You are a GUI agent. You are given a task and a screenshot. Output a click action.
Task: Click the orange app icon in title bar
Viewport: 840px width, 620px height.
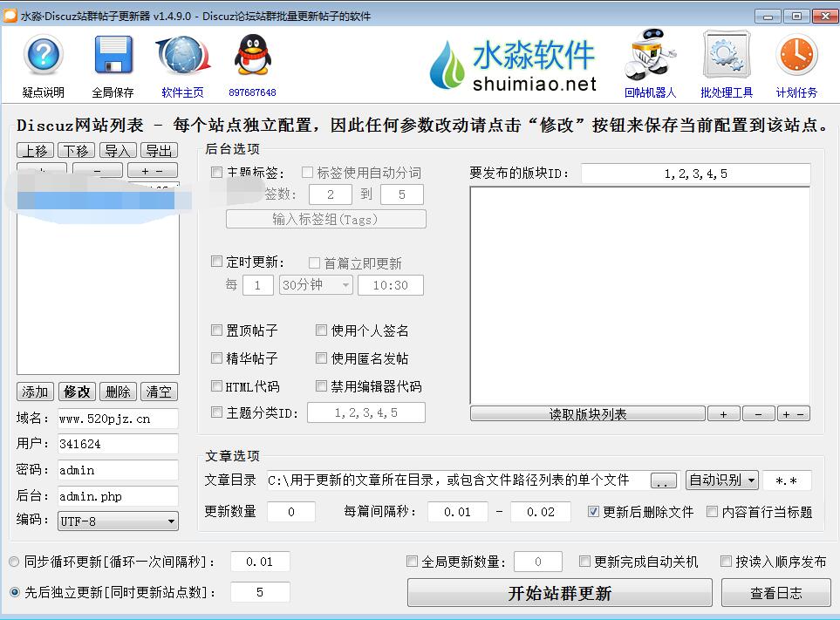[10, 16]
